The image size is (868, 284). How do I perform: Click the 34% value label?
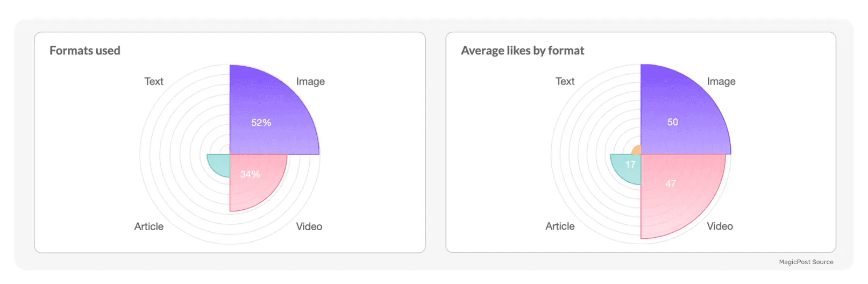tap(250, 174)
